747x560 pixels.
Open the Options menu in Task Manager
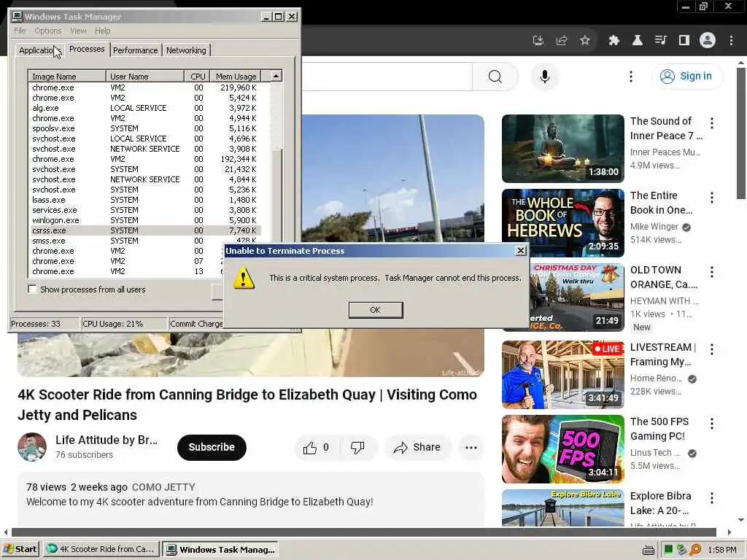48,31
